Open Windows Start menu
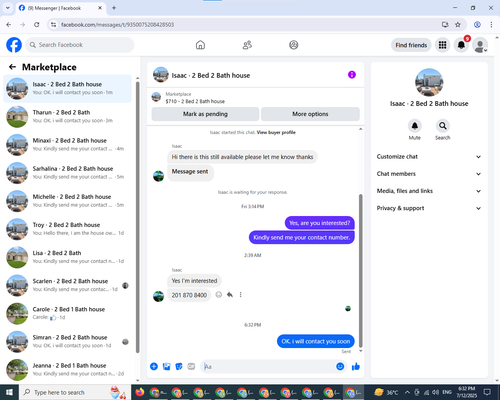 click(x=9, y=392)
